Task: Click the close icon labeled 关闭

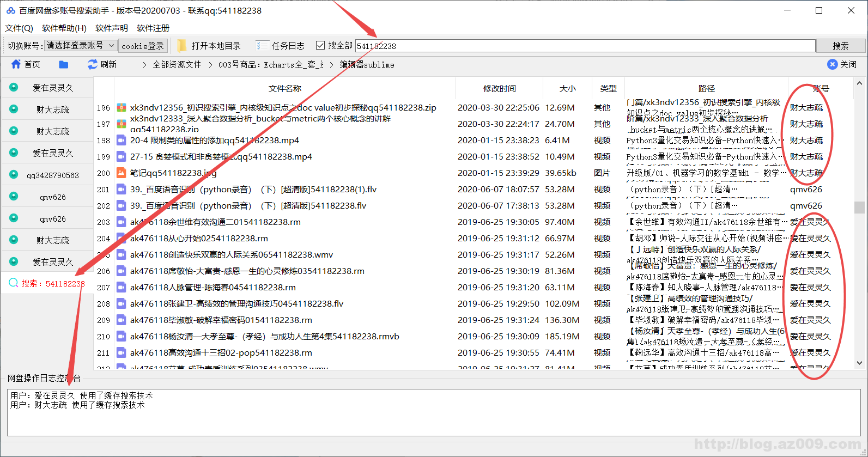Action: 832,64
